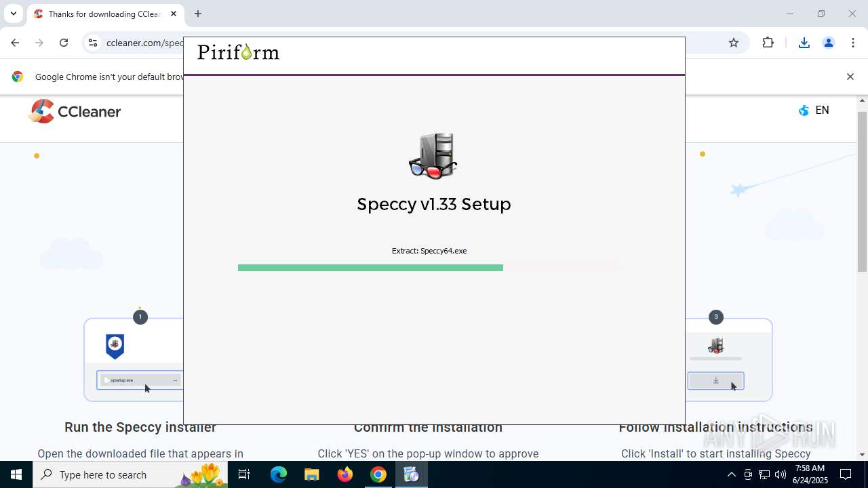
Task: Click the step 1 shield illustration
Action: point(115,346)
